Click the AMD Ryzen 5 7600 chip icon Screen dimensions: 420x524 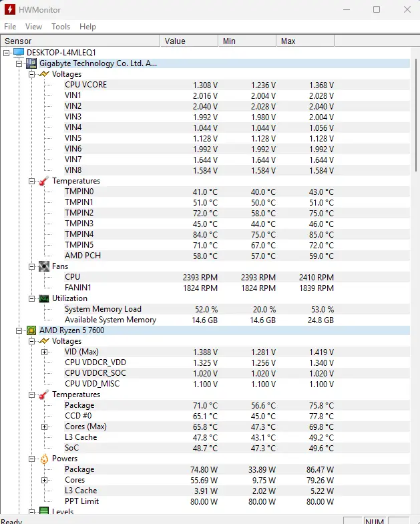pyautogui.click(x=31, y=330)
